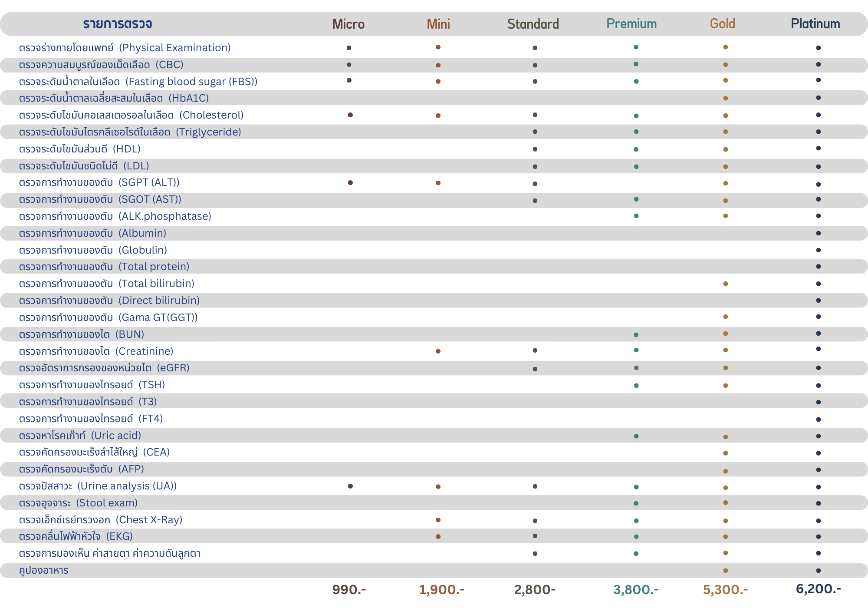Screen dimensions: 868x608
Task: Click the 3,800.- Premium price
Action: tap(636, 589)
